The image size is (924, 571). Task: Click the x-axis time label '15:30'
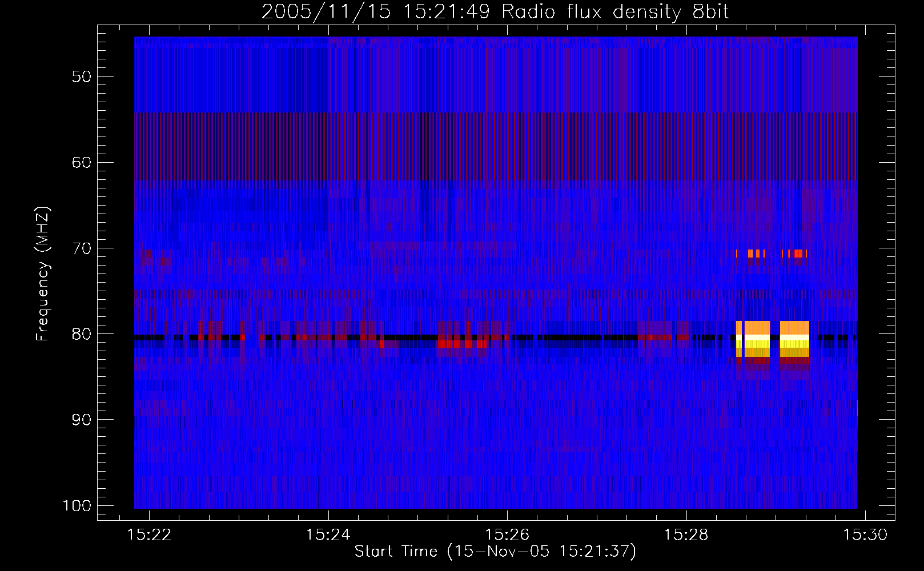(865, 535)
